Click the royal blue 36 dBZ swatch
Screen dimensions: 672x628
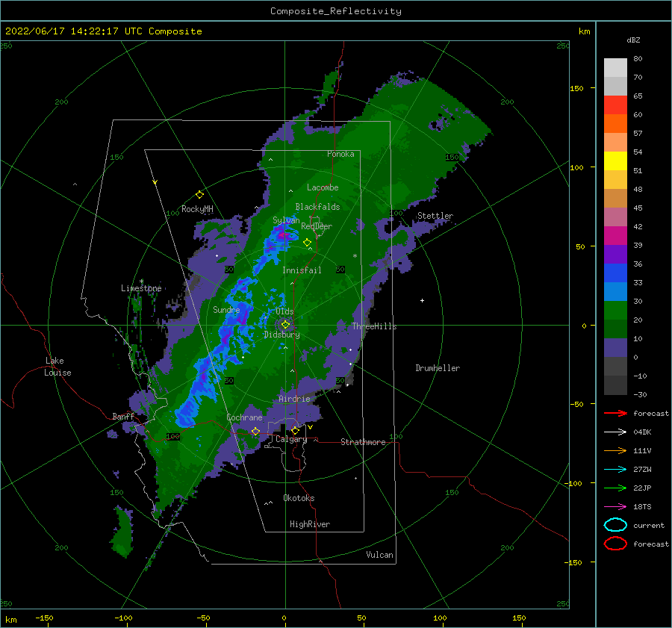coord(615,273)
